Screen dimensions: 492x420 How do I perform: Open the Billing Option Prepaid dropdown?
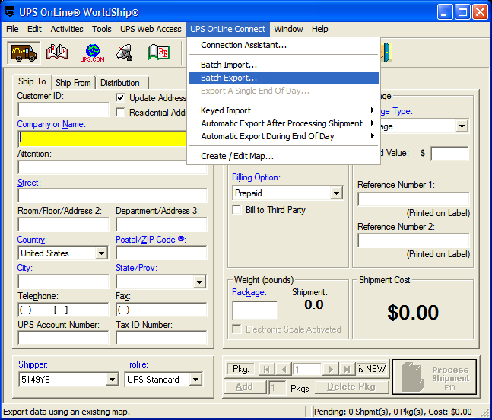[x=337, y=193]
